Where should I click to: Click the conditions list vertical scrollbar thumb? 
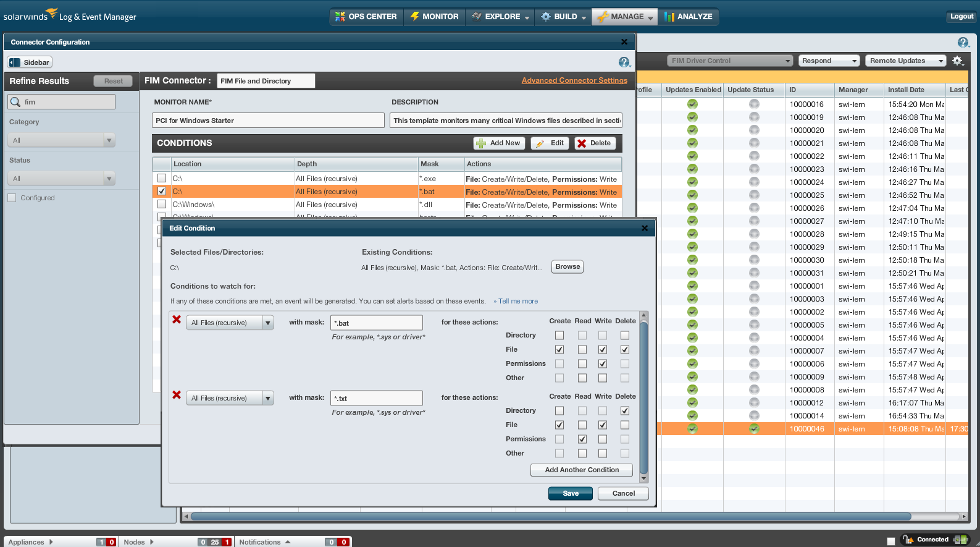click(x=644, y=397)
